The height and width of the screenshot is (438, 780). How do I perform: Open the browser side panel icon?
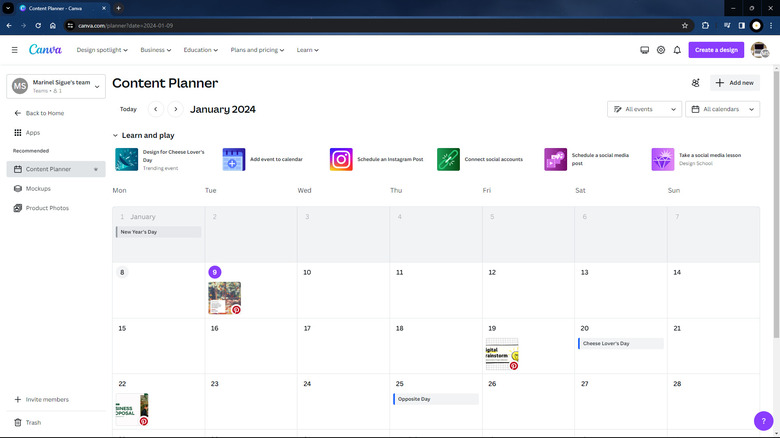pos(741,25)
